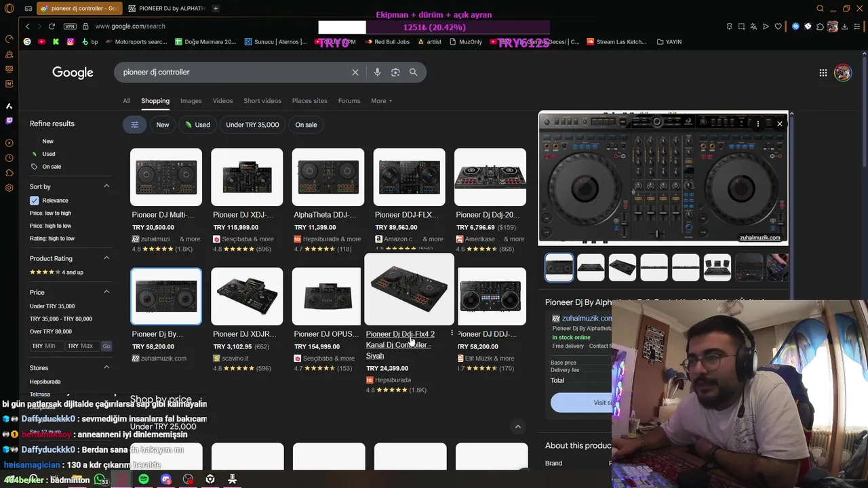Screen dimensions: 868x488
Task: Click the heart bookmark icon in address bar
Action: tap(778, 26)
